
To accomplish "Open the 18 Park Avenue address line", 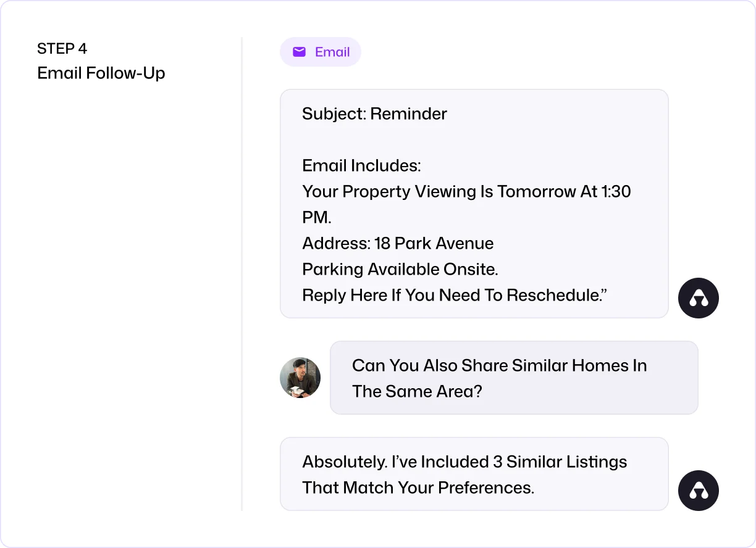I will pyautogui.click(x=398, y=243).
